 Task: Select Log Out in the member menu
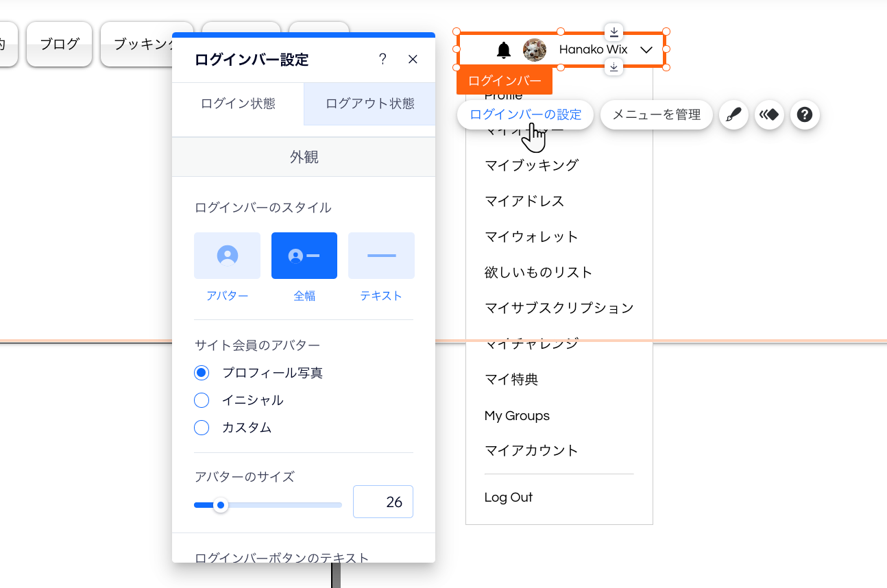pos(509,497)
